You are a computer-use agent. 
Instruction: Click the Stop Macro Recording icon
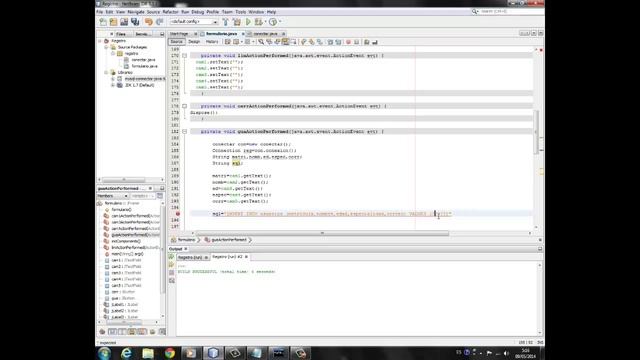356,42
